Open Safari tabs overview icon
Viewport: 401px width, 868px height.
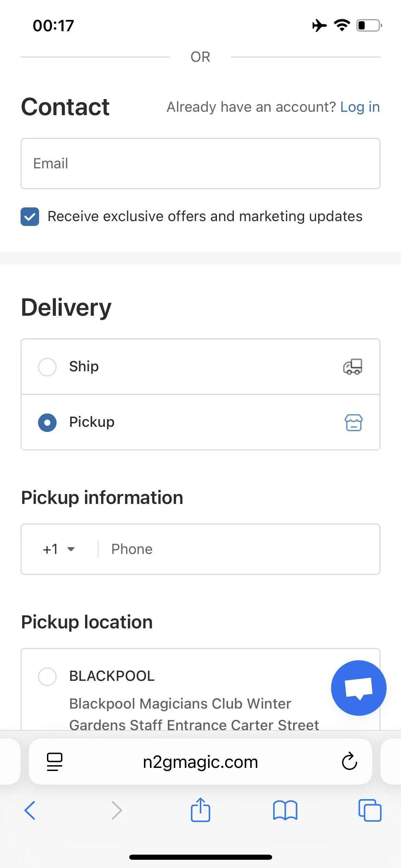(x=369, y=810)
